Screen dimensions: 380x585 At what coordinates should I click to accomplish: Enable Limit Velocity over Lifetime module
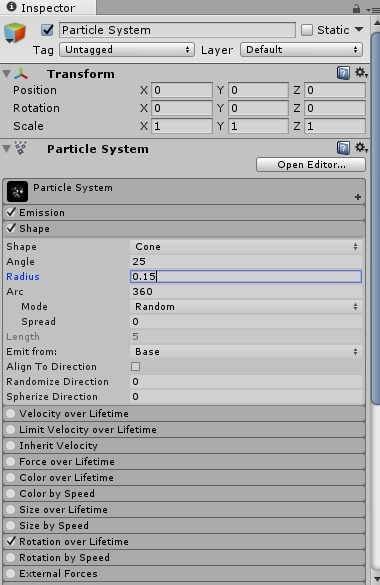(11, 429)
